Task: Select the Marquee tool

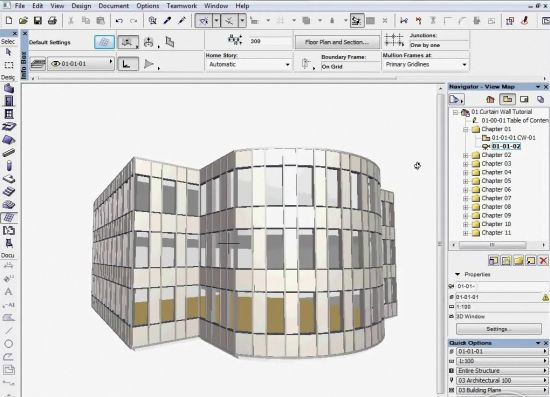Action: click(x=9, y=65)
